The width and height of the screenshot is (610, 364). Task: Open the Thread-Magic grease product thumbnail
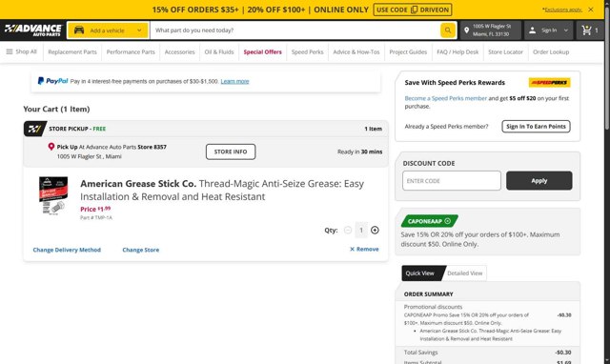pos(53,194)
